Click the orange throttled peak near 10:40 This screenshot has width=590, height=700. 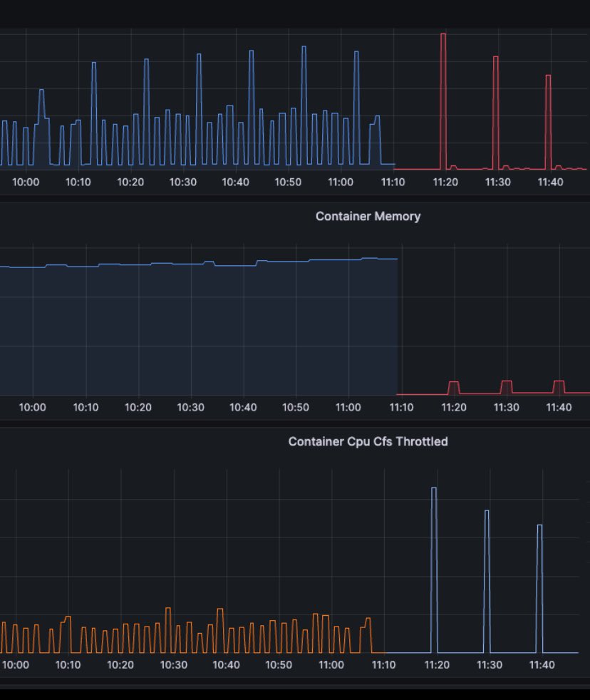tap(220, 630)
